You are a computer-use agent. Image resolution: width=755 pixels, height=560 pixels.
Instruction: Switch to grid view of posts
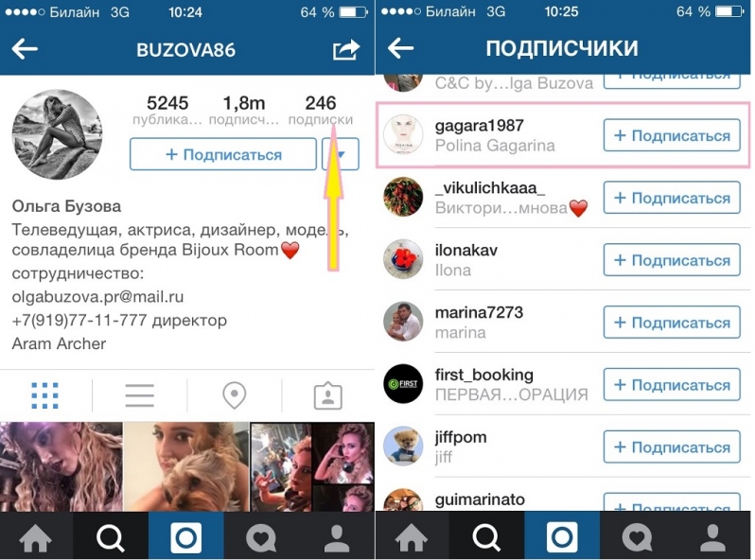coord(44,395)
